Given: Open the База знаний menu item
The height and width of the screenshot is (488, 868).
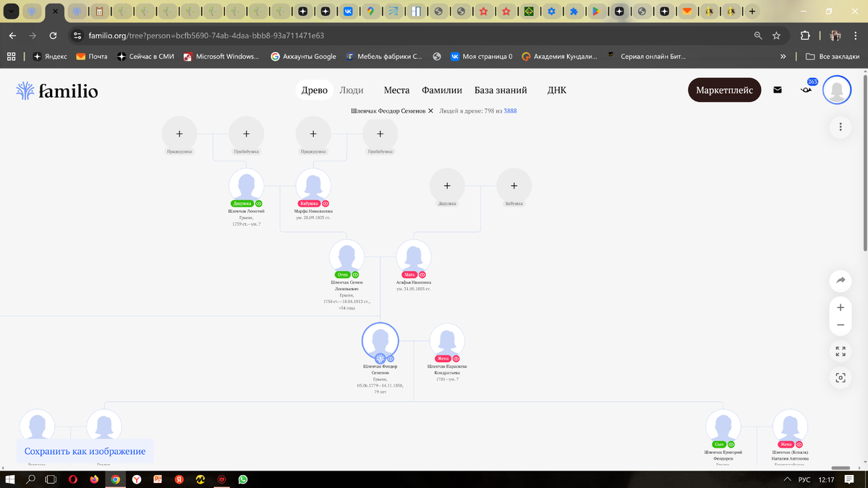Looking at the screenshot, I should pyautogui.click(x=501, y=90).
